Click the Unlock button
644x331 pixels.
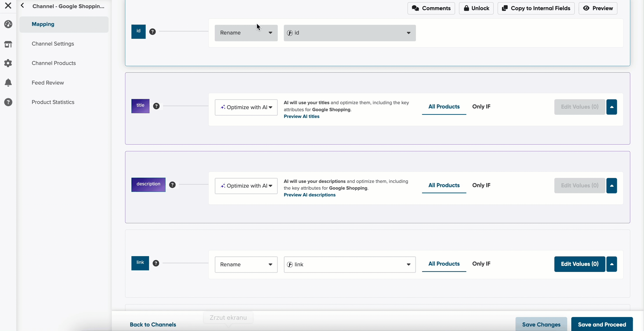tap(476, 8)
